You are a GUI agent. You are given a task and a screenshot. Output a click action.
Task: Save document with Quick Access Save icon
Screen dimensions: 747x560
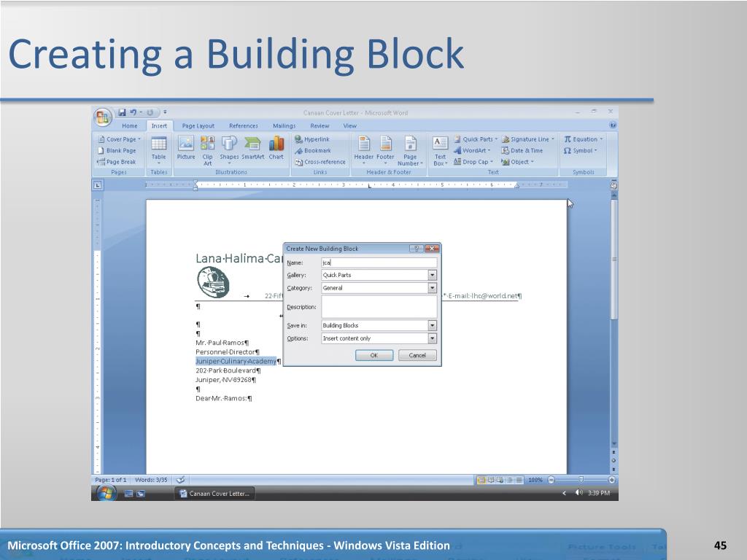[122, 112]
